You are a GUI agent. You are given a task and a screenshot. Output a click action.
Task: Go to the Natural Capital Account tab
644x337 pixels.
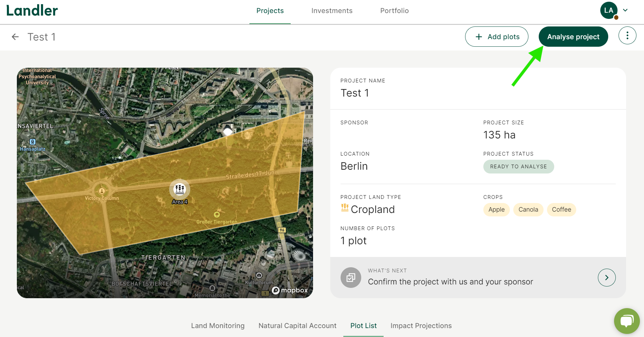(x=297, y=326)
